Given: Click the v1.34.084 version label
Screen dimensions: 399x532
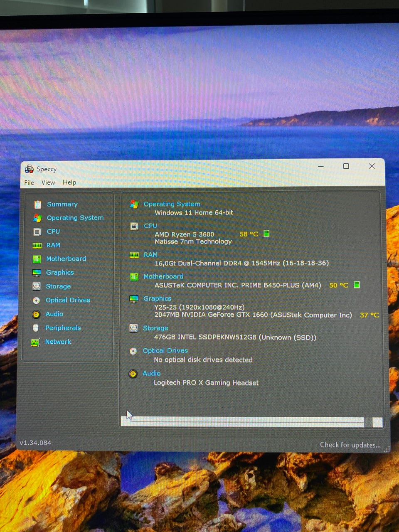Looking at the screenshot, I should 35,443.
